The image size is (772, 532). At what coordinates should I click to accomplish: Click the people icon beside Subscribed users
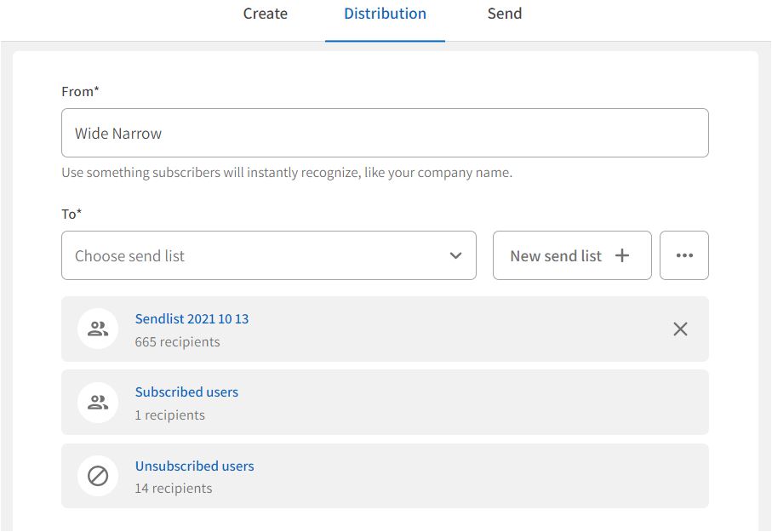click(98, 403)
